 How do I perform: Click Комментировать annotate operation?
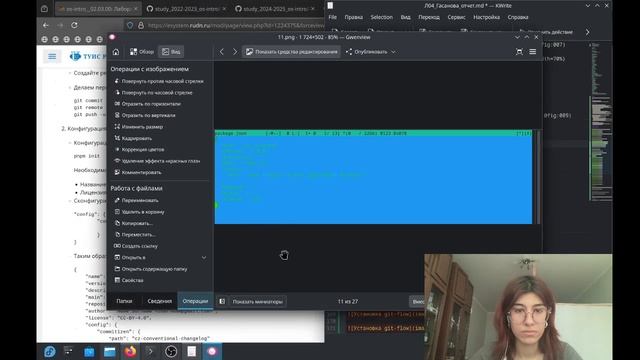pos(138,173)
